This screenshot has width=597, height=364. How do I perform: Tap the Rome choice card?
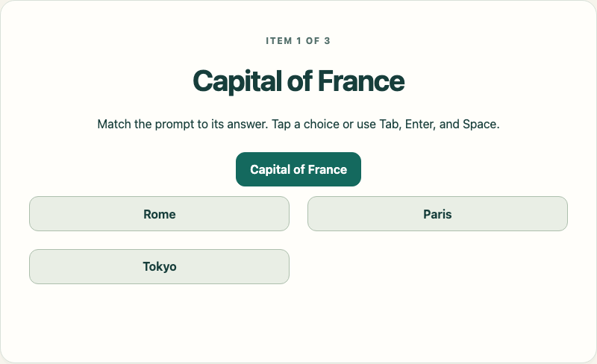pyautogui.click(x=159, y=213)
